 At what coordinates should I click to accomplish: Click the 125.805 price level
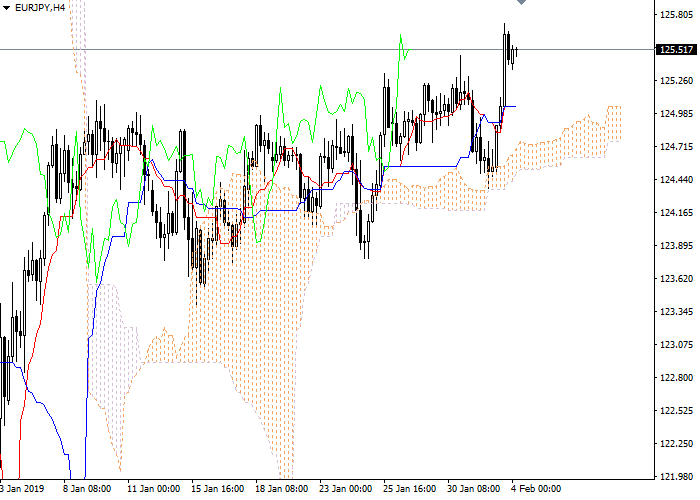pyautogui.click(x=676, y=15)
